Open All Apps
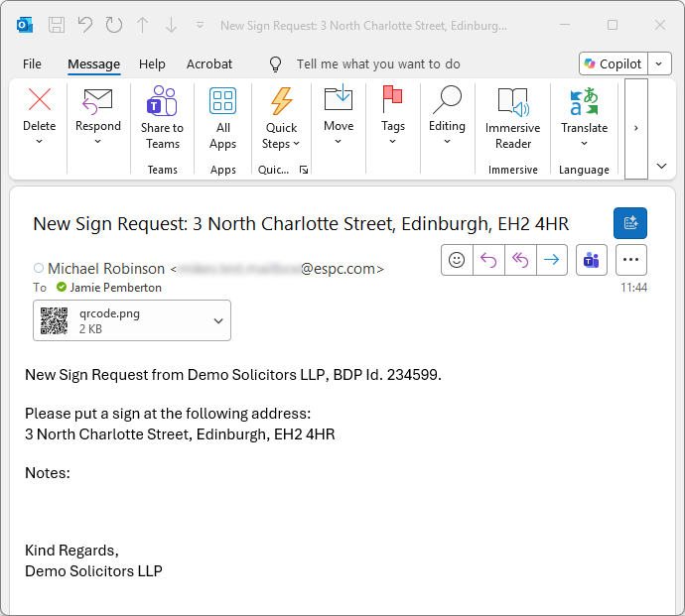 click(x=222, y=118)
